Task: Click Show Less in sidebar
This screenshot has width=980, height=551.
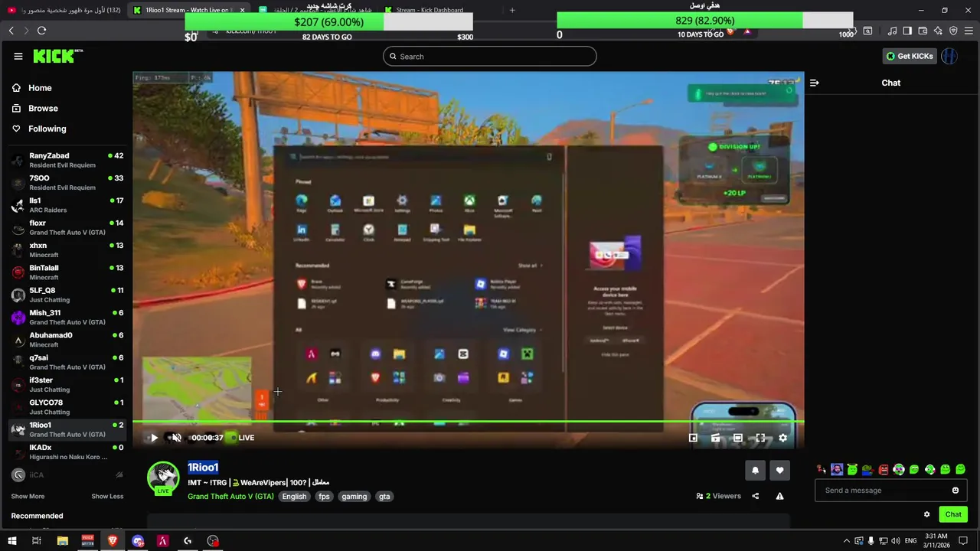Action: click(x=107, y=496)
